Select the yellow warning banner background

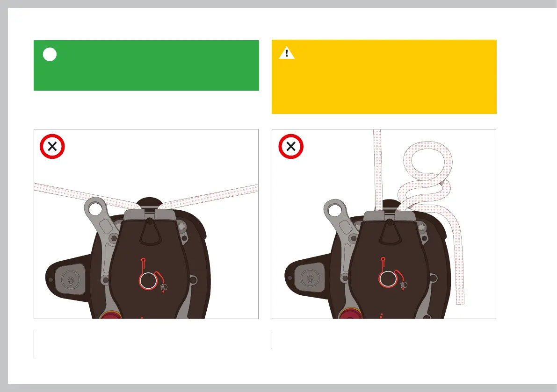pos(384,77)
